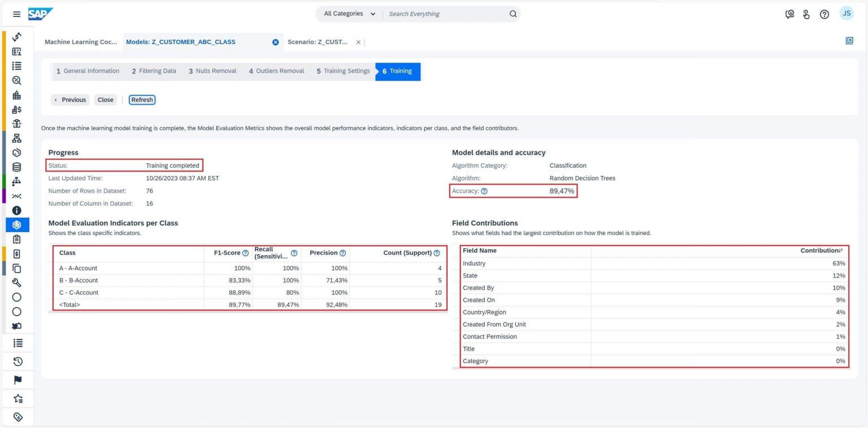Screen dimensions: 868x428
Task: Click the flag icon in sidebar
Action: point(18,380)
